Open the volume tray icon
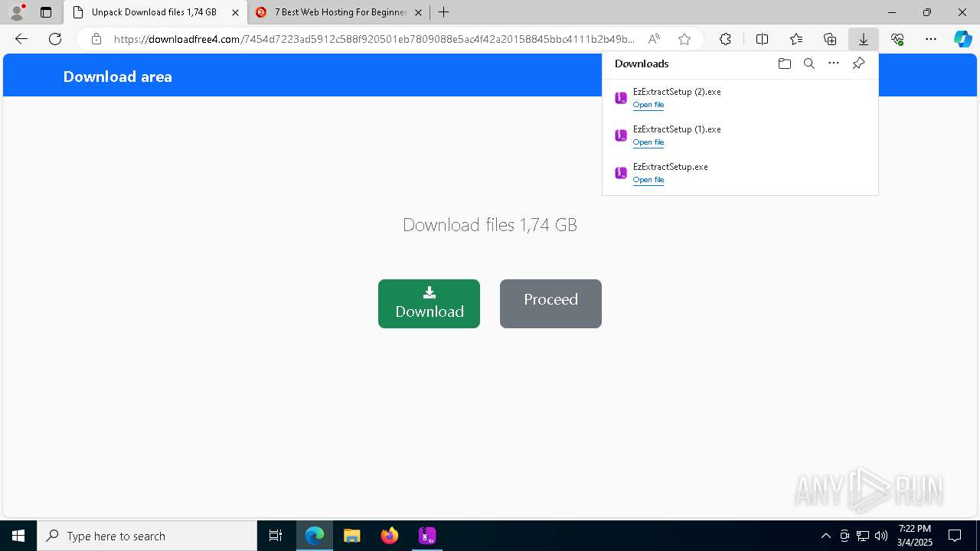The image size is (980, 551). pyautogui.click(x=881, y=536)
